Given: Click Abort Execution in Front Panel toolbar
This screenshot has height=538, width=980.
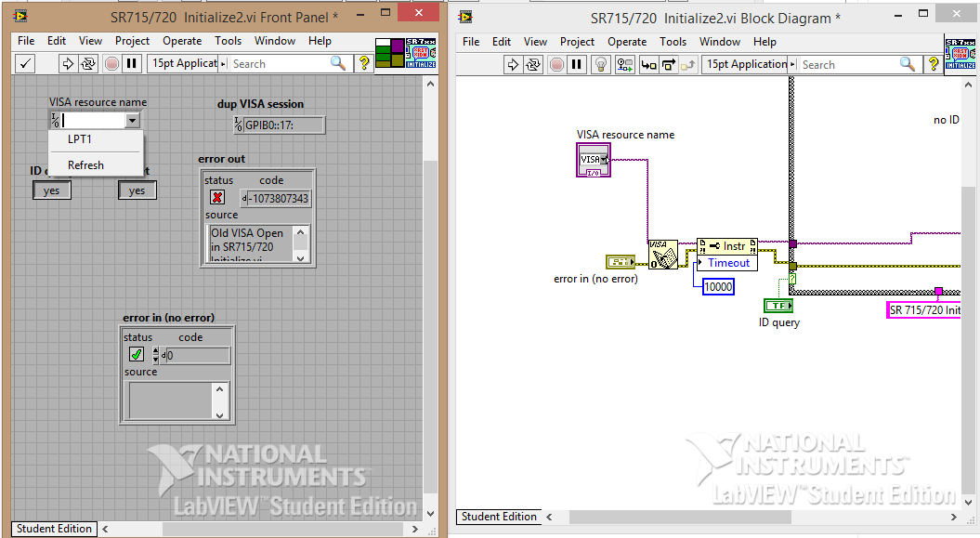Looking at the screenshot, I should click(x=111, y=63).
